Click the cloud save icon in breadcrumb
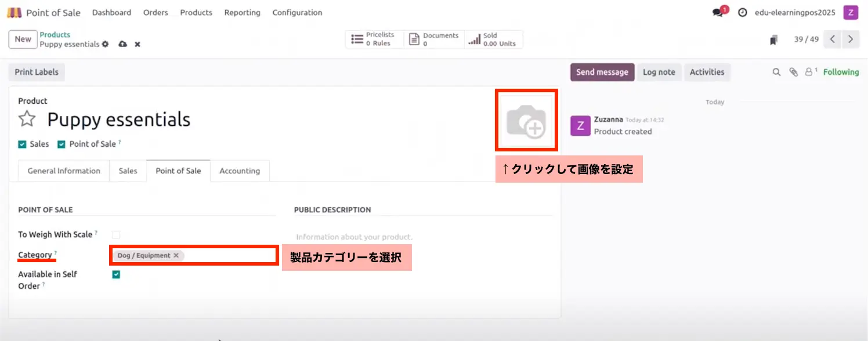The width and height of the screenshot is (868, 341). click(122, 45)
